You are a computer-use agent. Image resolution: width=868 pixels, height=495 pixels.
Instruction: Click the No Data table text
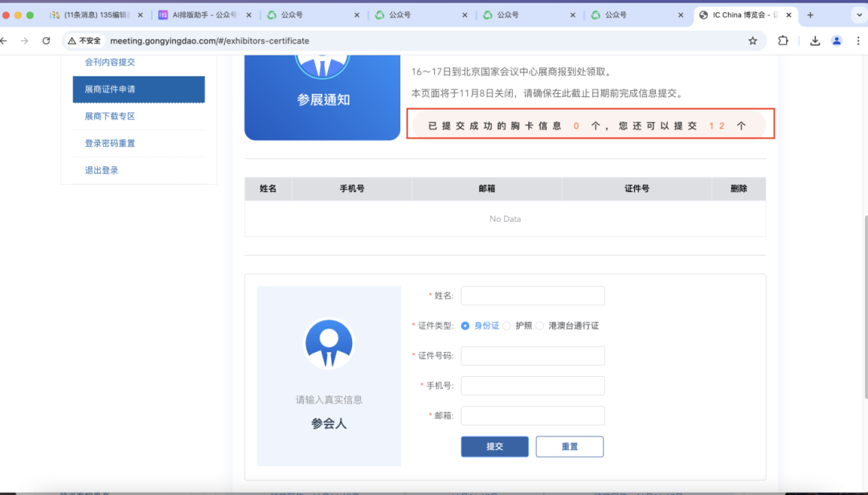coord(505,219)
